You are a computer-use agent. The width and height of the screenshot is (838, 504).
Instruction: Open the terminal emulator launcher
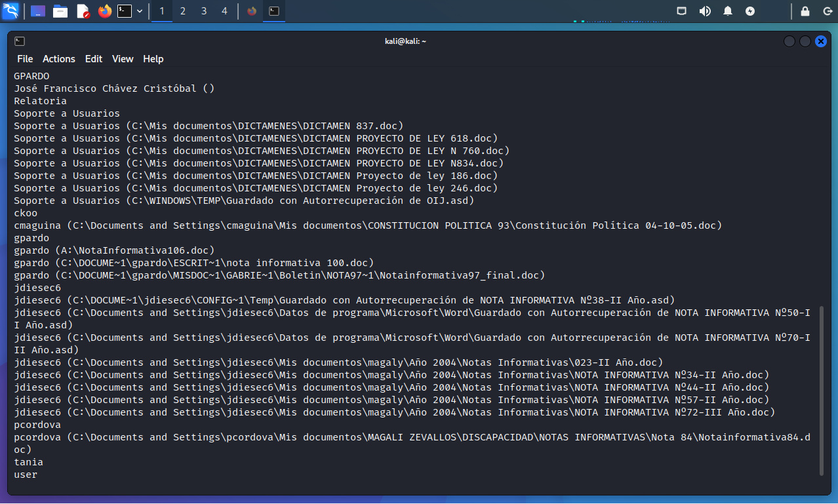[125, 11]
